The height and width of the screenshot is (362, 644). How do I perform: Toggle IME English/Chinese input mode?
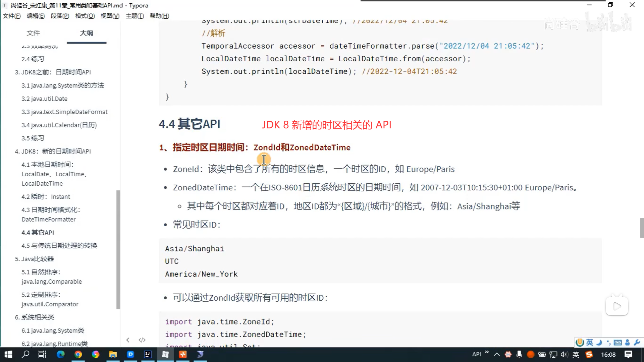tap(589, 342)
